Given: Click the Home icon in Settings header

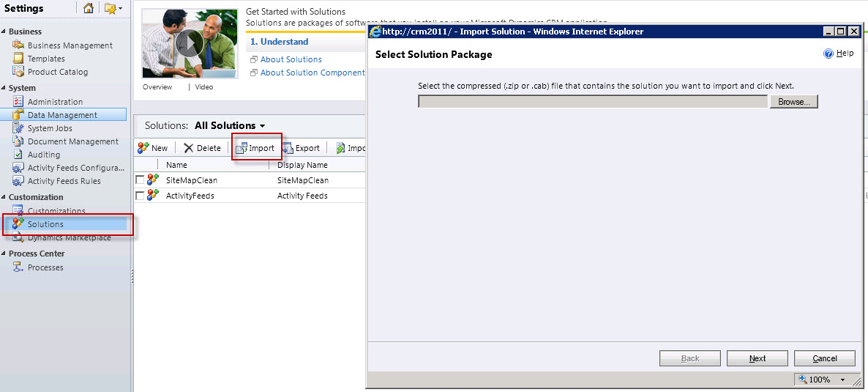Looking at the screenshot, I should pos(89,9).
